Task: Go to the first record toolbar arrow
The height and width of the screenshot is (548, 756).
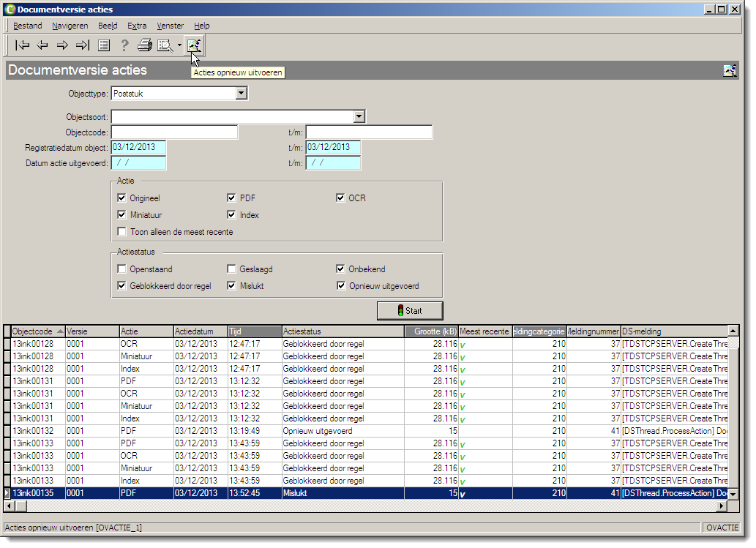Action: coord(22,45)
